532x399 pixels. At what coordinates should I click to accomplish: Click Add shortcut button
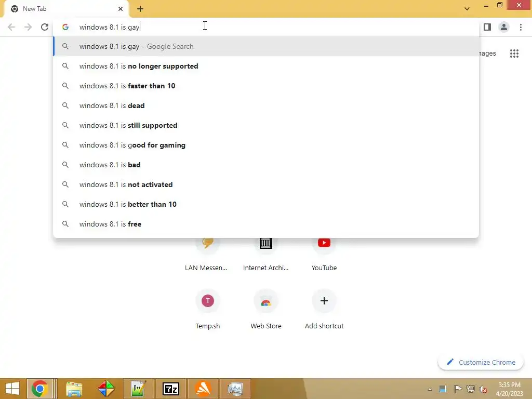click(324, 309)
